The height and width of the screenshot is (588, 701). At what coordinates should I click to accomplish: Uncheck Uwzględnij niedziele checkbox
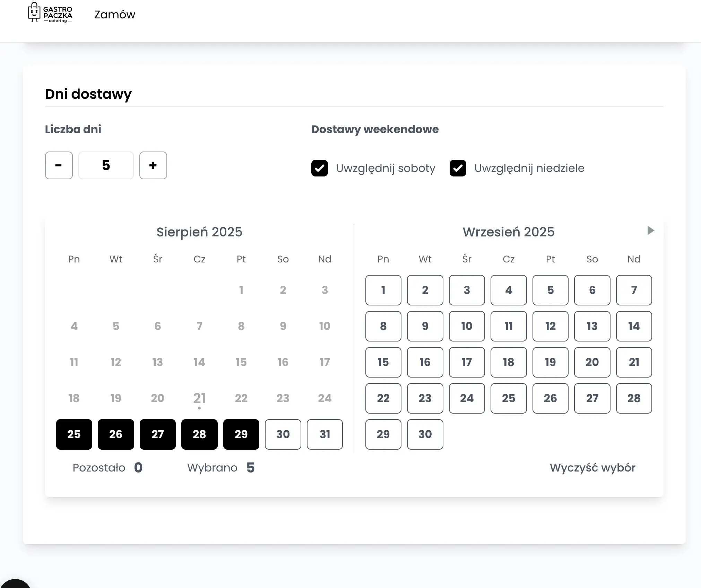(x=458, y=168)
